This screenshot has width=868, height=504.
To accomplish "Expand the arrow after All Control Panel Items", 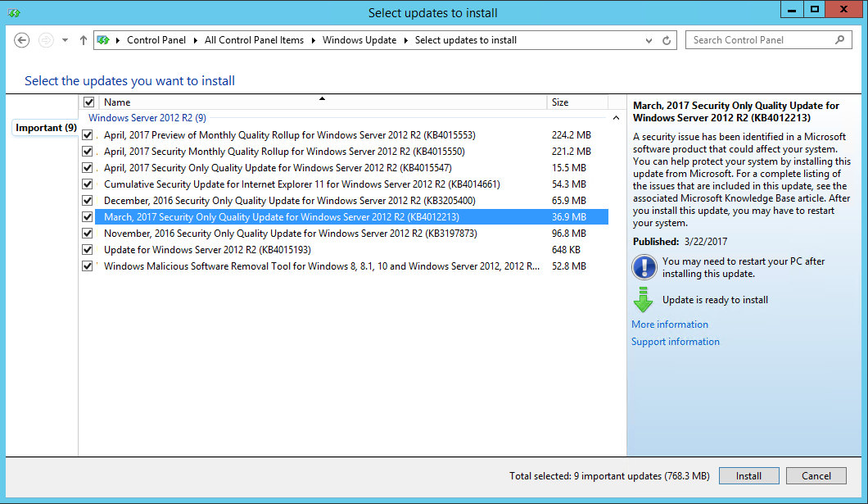I will pyautogui.click(x=314, y=40).
